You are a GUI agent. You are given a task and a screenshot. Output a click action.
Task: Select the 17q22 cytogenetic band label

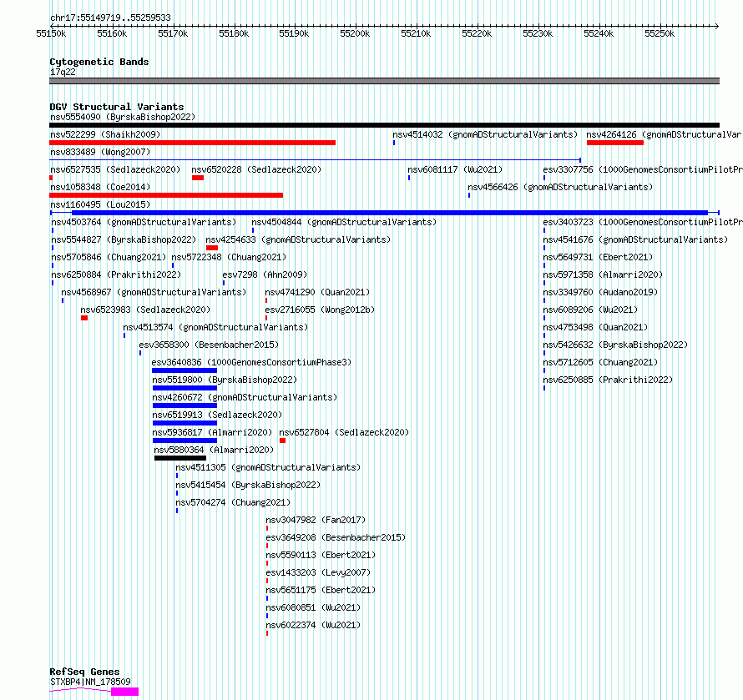click(x=63, y=72)
